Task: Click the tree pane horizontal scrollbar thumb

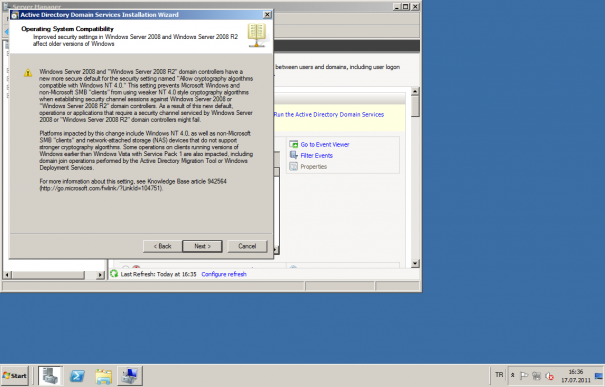Action: click(x=48, y=275)
